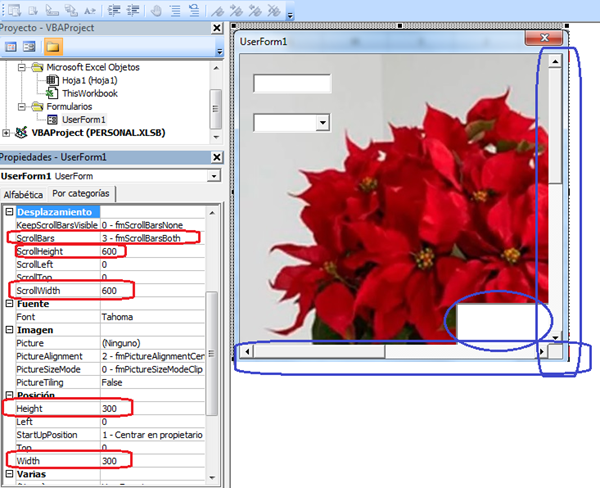Click the Height value 300

click(109, 409)
